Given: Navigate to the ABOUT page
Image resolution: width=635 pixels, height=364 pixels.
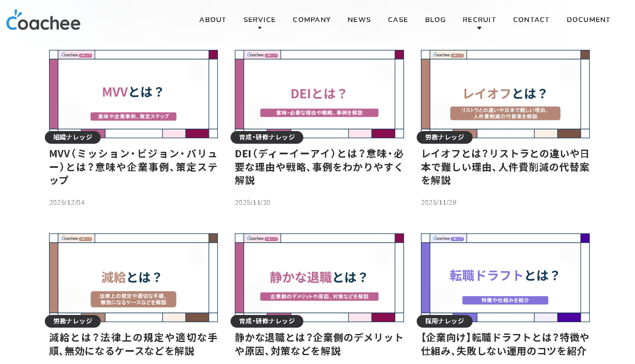Looking at the screenshot, I should tap(213, 19).
